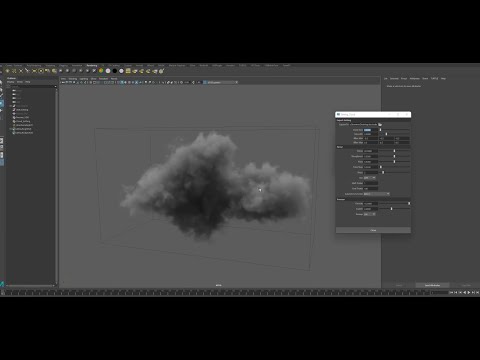Open the Attribute Editor TURTLE menu
Screen dimensions: 480x360
pos(435,78)
